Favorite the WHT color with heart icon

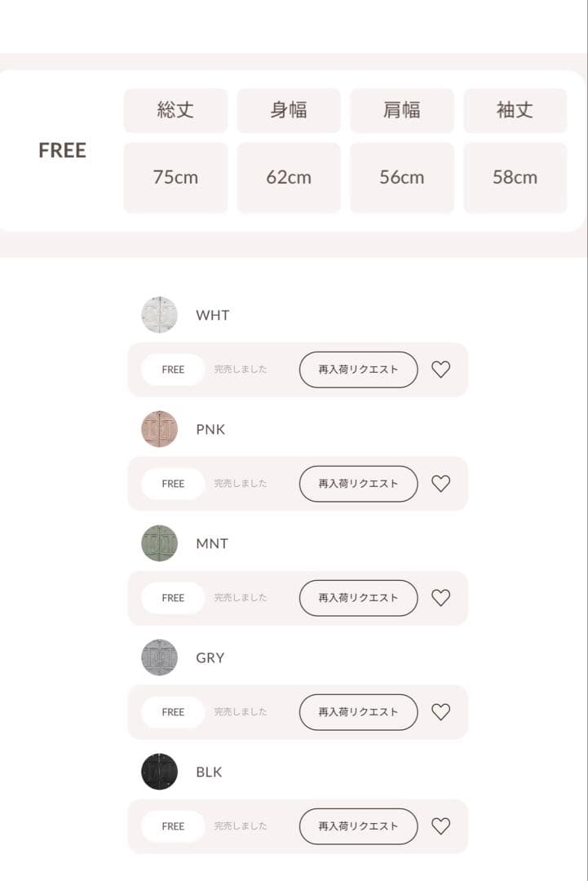(x=440, y=370)
